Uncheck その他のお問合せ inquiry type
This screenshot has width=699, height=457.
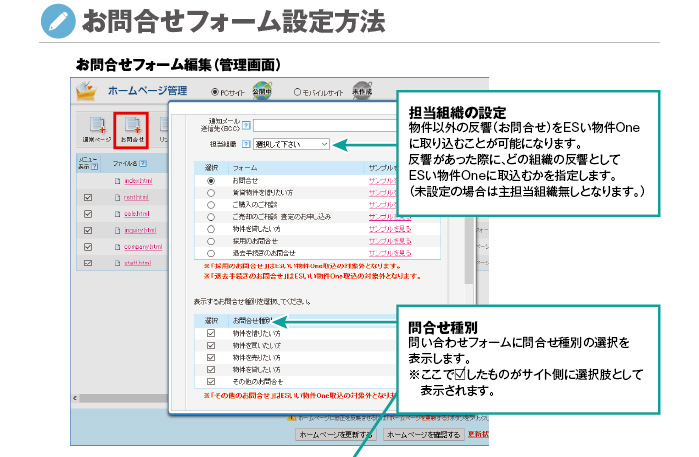pos(211,382)
